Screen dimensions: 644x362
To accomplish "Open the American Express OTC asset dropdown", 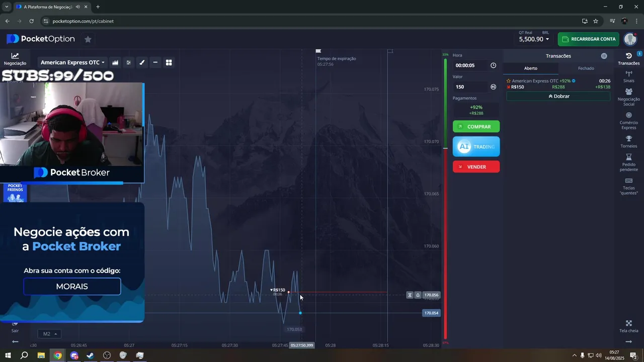I will coord(73,62).
